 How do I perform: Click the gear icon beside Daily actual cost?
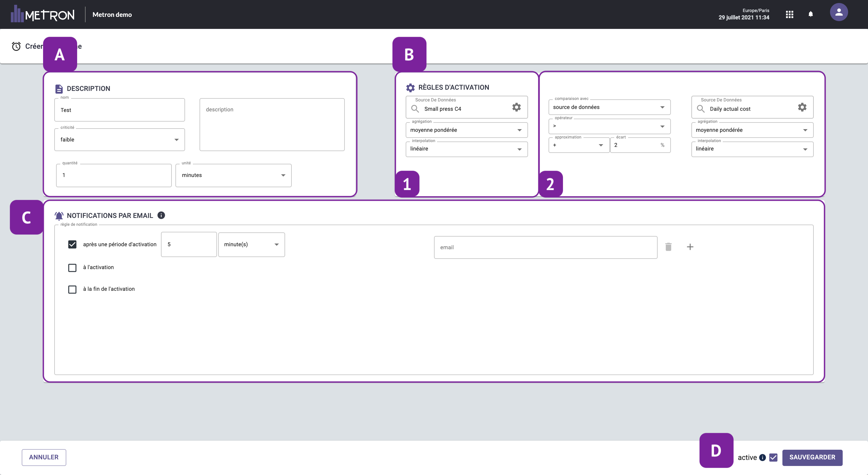tap(802, 107)
